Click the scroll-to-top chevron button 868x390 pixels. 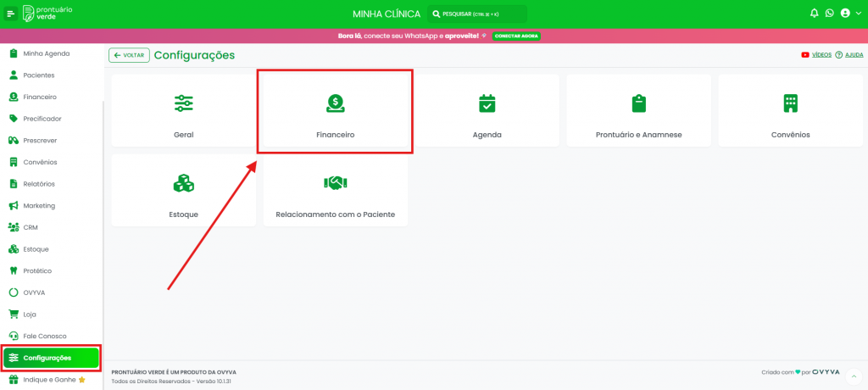854,376
